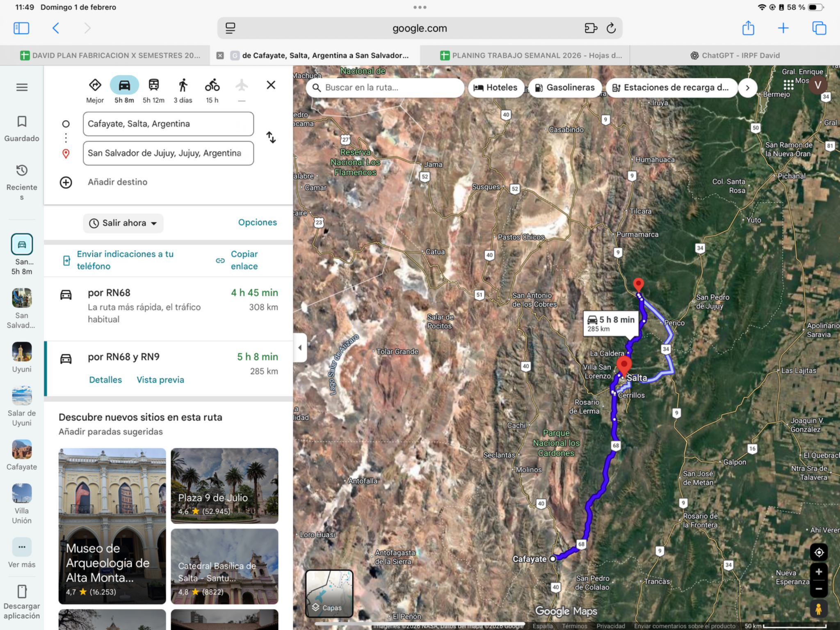Reload the google.com page
The width and height of the screenshot is (840, 630).
pyautogui.click(x=611, y=28)
